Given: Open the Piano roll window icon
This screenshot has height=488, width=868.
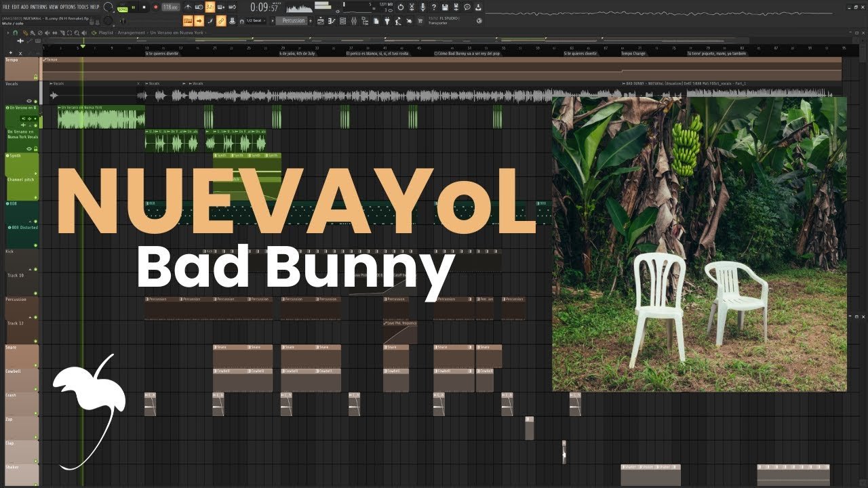Looking at the screenshot, I should [332, 21].
